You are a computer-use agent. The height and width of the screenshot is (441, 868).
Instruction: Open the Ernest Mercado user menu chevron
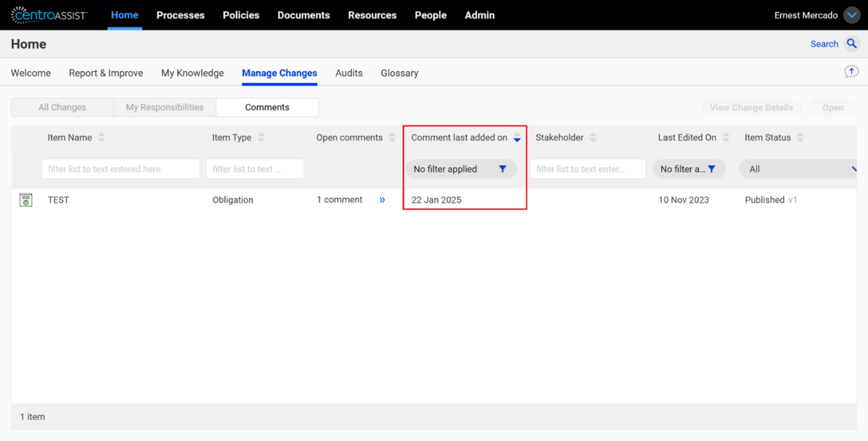(x=852, y=15)
